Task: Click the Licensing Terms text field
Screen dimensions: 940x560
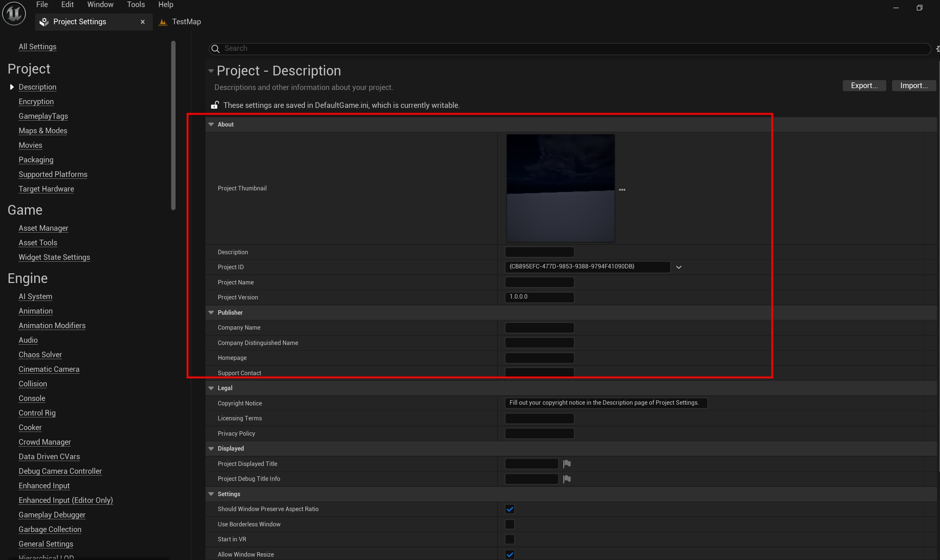Action: tap(539, 419)
